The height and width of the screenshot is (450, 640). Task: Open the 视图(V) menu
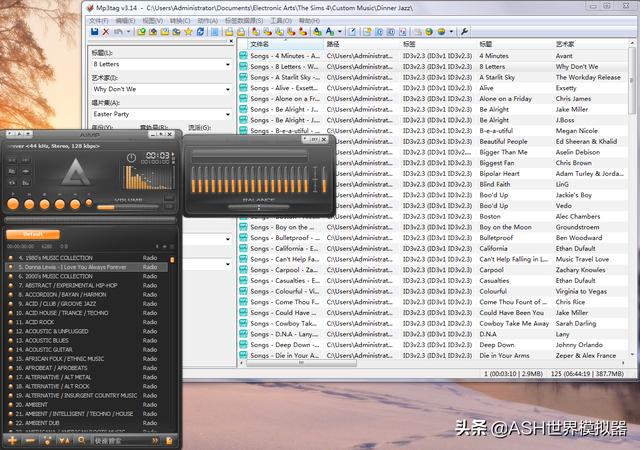click(152, 20)
